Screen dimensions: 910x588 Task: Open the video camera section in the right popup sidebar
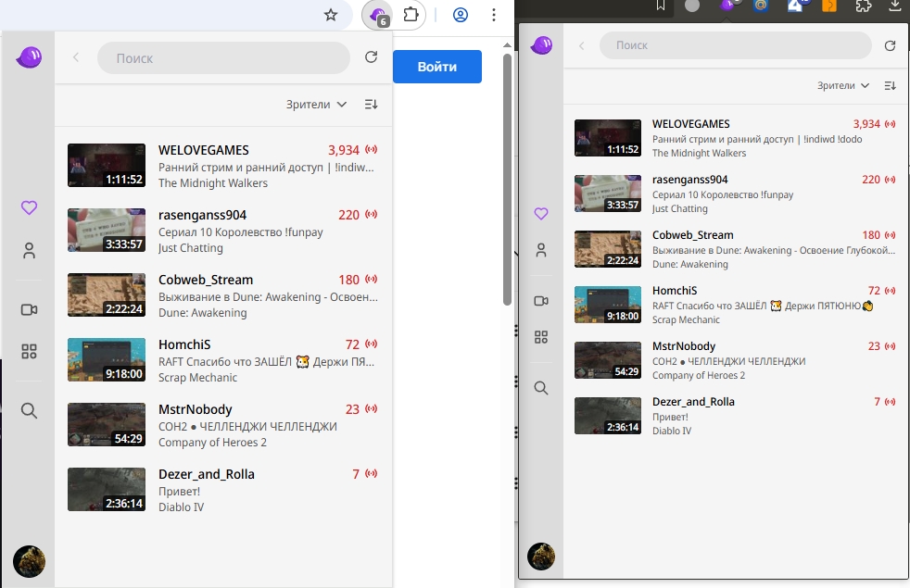pyautogui.click(x=541, y=301)
